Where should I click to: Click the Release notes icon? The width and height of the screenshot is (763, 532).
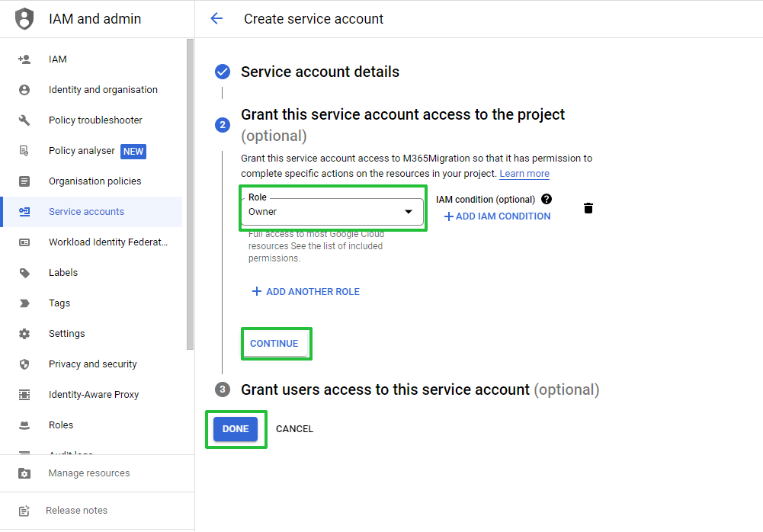(24, 511)
